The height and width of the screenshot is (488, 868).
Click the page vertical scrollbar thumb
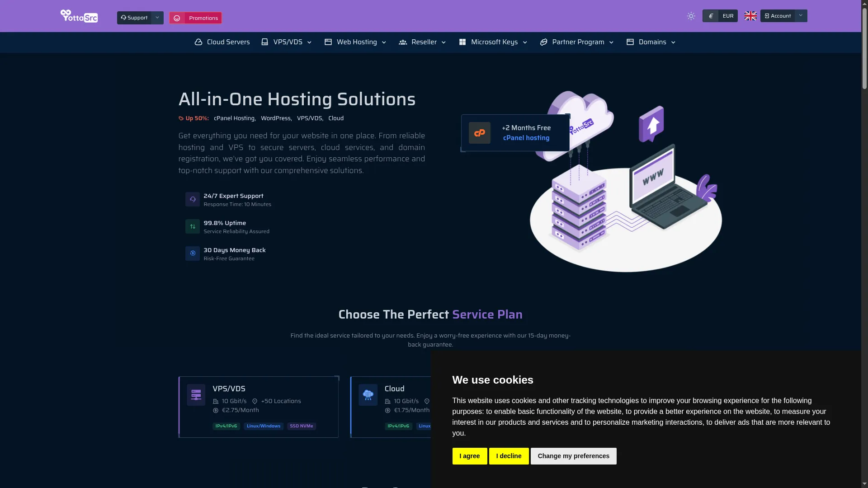[864, 49]
